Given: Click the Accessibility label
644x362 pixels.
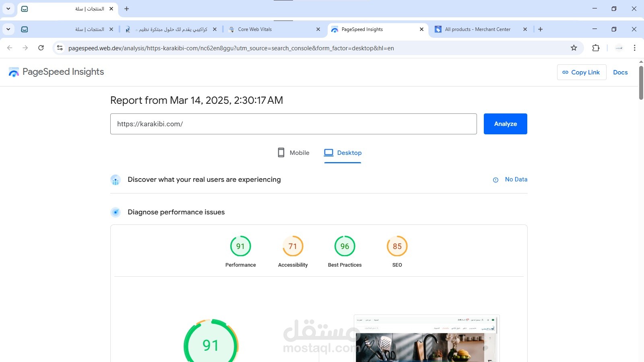Looking at the screenshot, I should pyautogui.click(x=293, y=265).
